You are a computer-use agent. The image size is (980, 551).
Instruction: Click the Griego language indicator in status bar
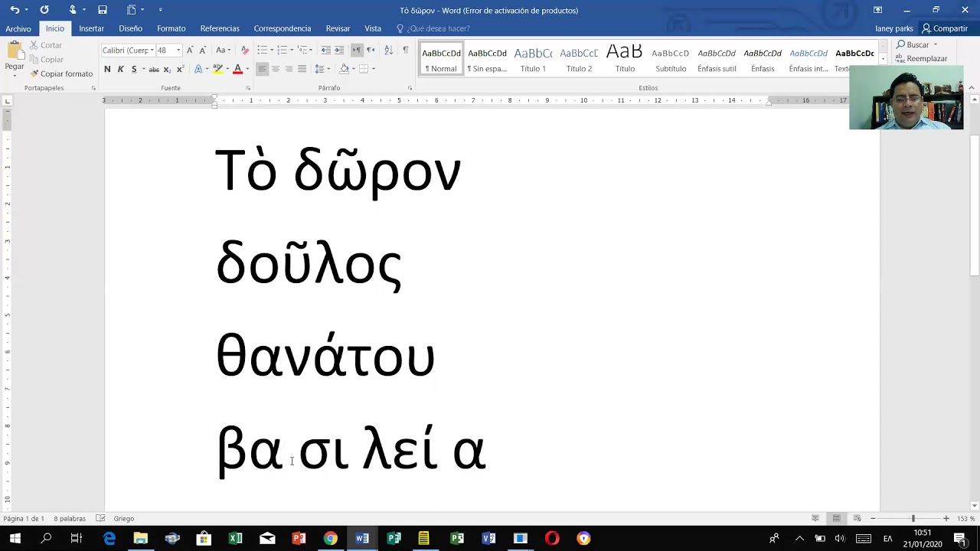[124, 519]
